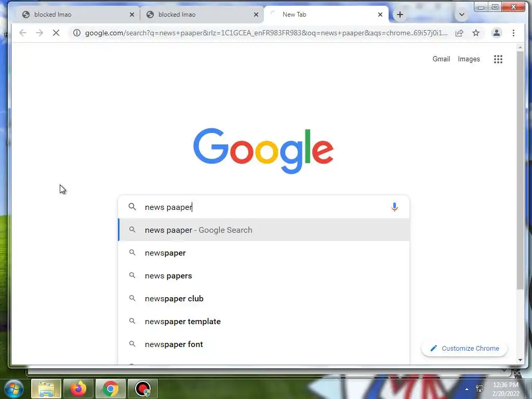
Task: Select the 'newspaper club' suggestion
Action: click(x=263, y=299)
